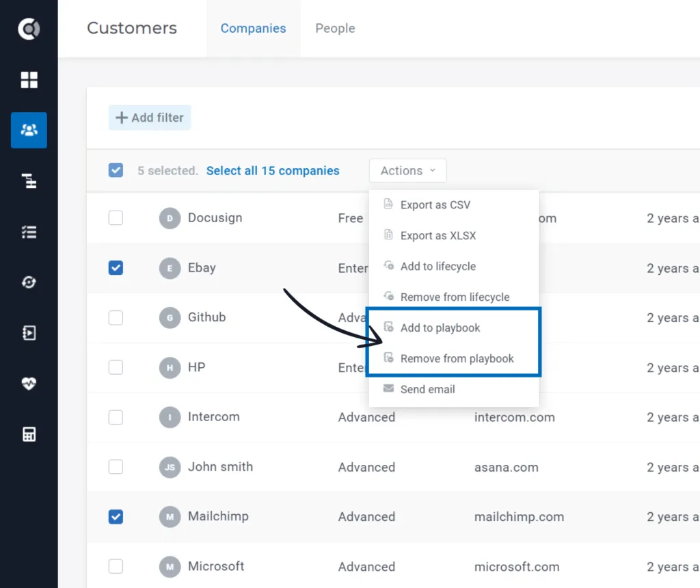Check the Microsoft row checkbox
This screenshot has height=588, width=700.
116,566
